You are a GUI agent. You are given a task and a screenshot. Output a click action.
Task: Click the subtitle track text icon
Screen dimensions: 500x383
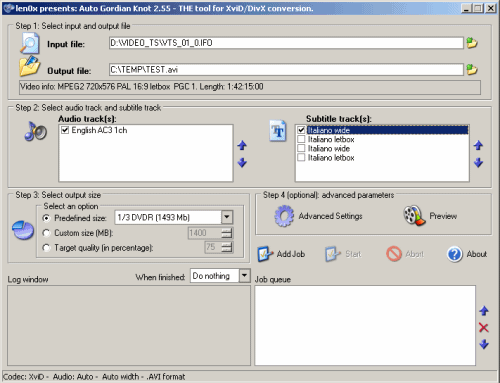pyautogui.click(x=278, y=131)
